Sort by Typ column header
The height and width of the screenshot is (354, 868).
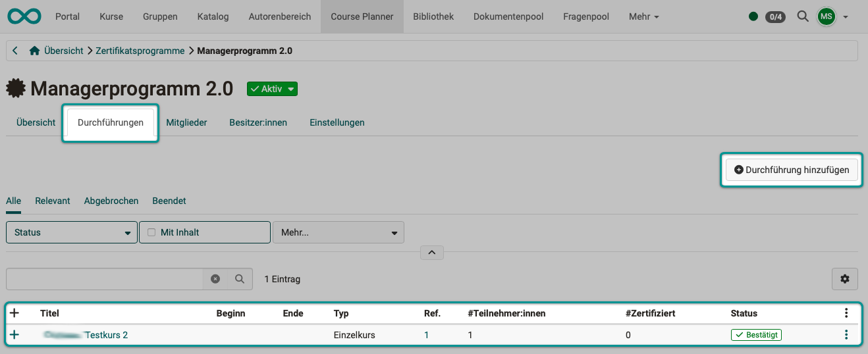[341, 313]
